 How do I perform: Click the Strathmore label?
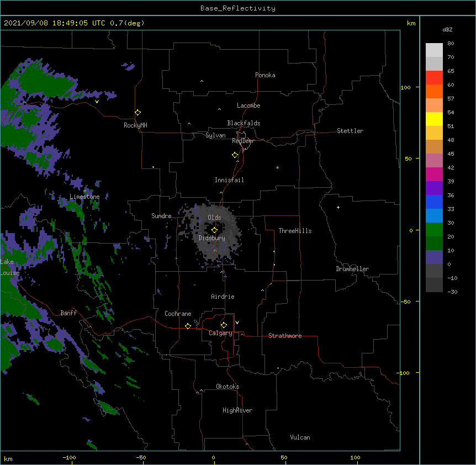(285, 336)
